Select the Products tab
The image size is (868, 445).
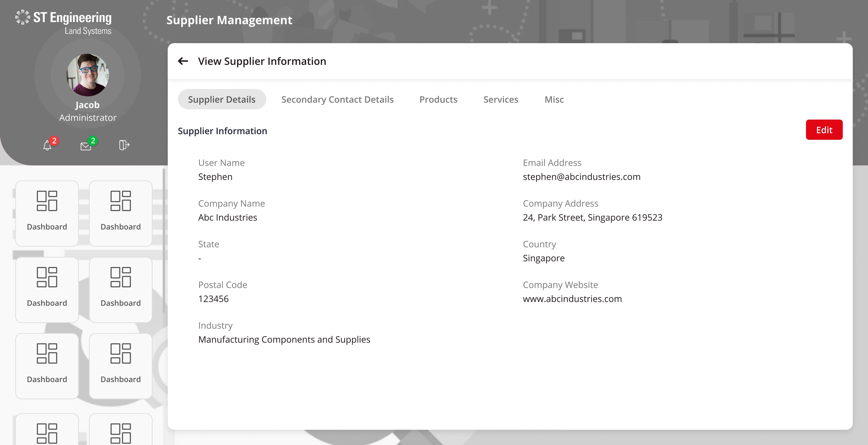pos(438,100)
